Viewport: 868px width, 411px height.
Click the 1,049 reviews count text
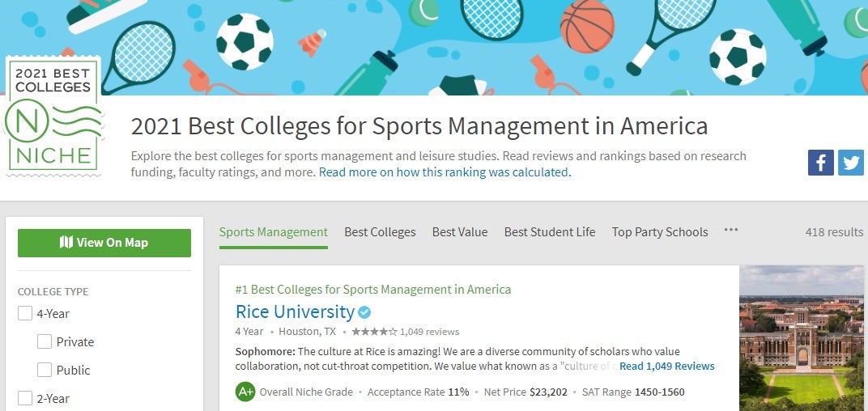click(x=430, y=332)
